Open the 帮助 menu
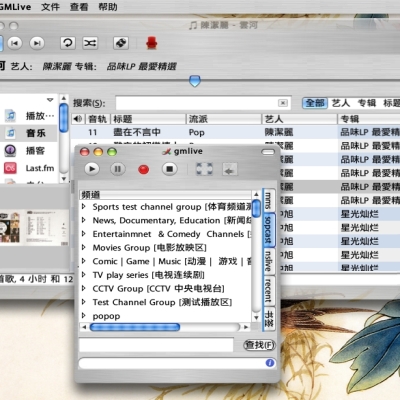The width and height of the screenshot is (400, 400). tap(108, 7)
